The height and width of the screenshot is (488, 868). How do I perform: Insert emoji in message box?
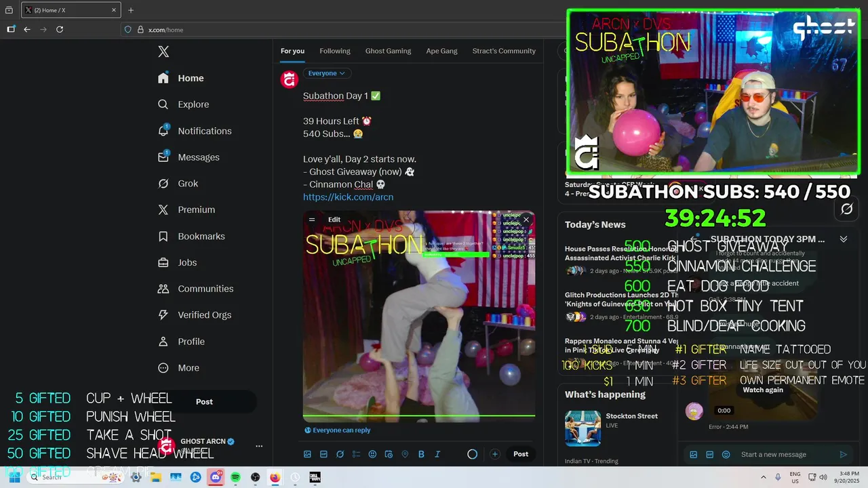coord(726,455)
